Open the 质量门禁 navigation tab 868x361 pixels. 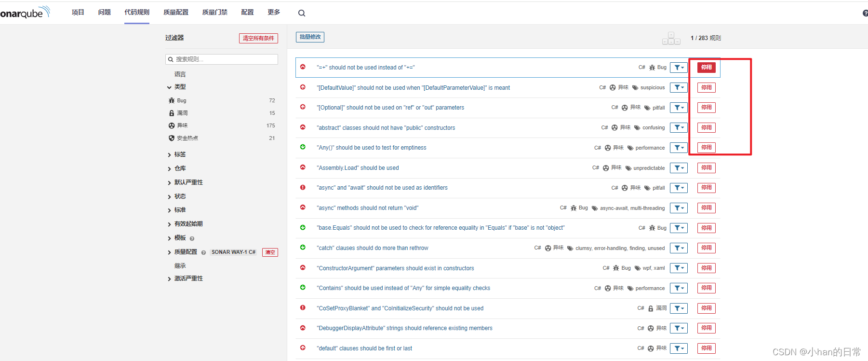[215, 12]
